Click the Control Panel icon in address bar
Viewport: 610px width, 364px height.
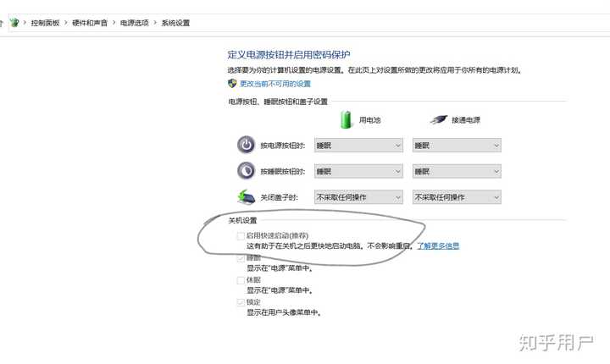tap(14, 23)
